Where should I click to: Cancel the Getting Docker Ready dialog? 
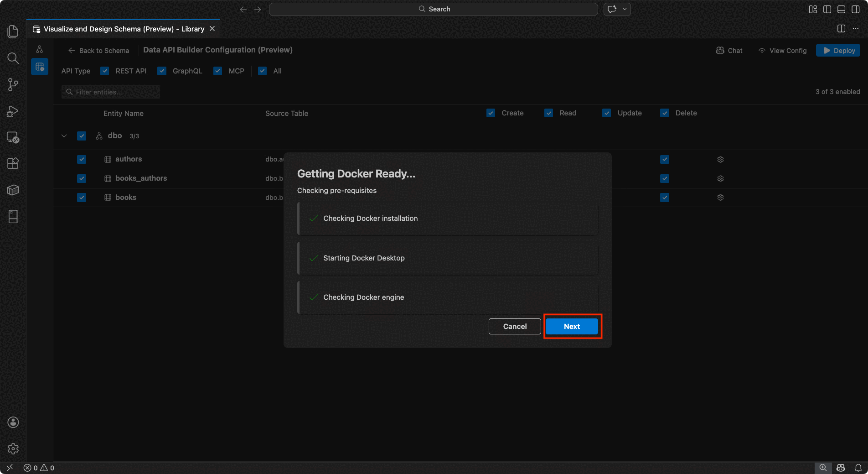pos(515,327)
